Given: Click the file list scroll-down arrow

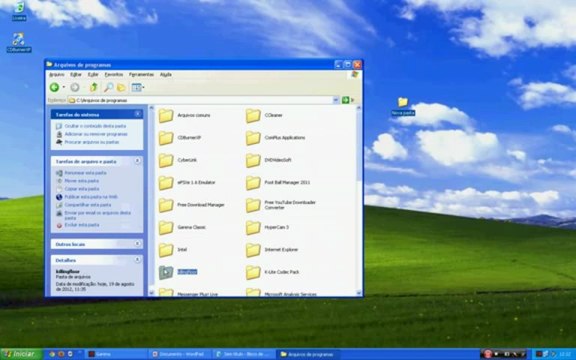Looking at the screenshot, I should pos(359,293).
